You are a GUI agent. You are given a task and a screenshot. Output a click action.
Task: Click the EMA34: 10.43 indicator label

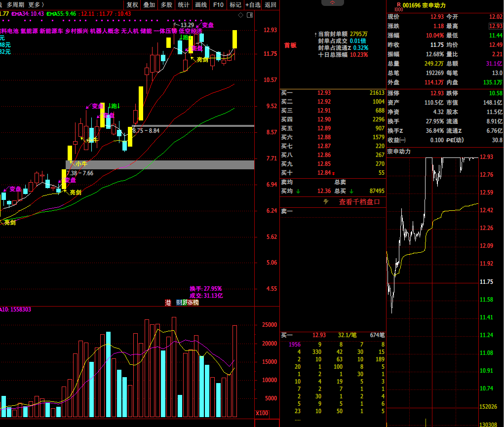[x=28, y=14]
